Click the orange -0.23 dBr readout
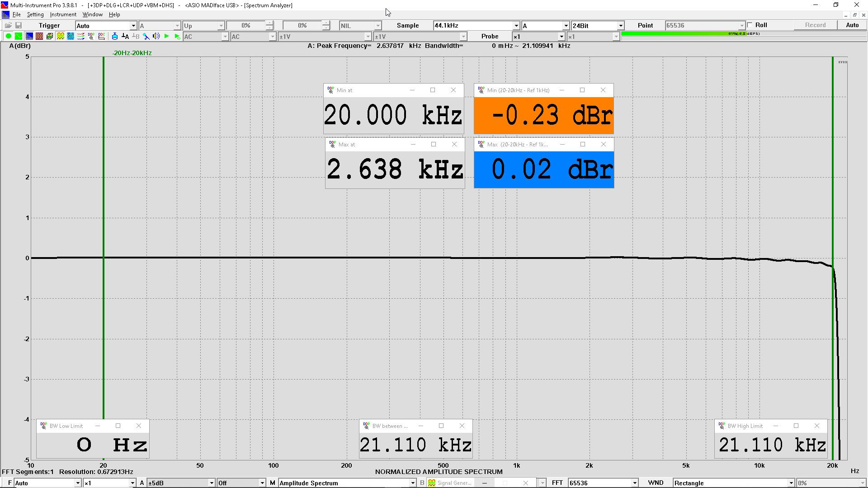The width and height of the screenshot is (868, 488). [544, 115]
